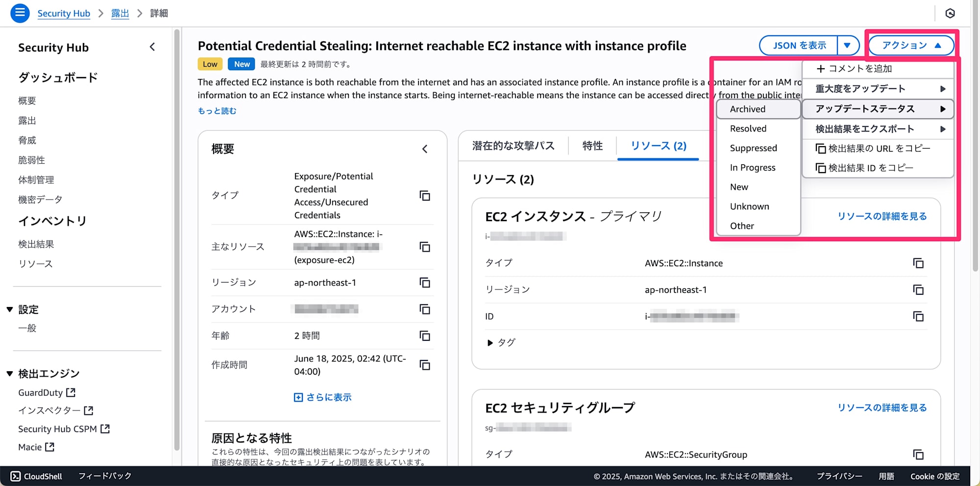The image size is (980, 486).
Task: Set status to New
Action: pyautogui.click(x=759, y=187)
